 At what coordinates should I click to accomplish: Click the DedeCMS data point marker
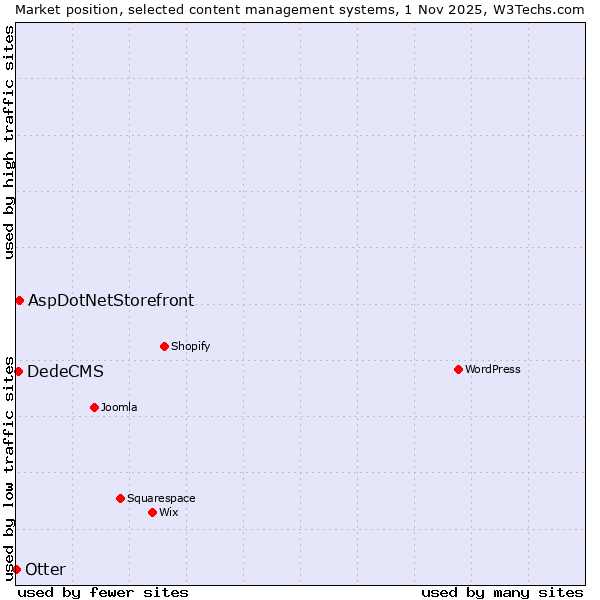point(18,371)
